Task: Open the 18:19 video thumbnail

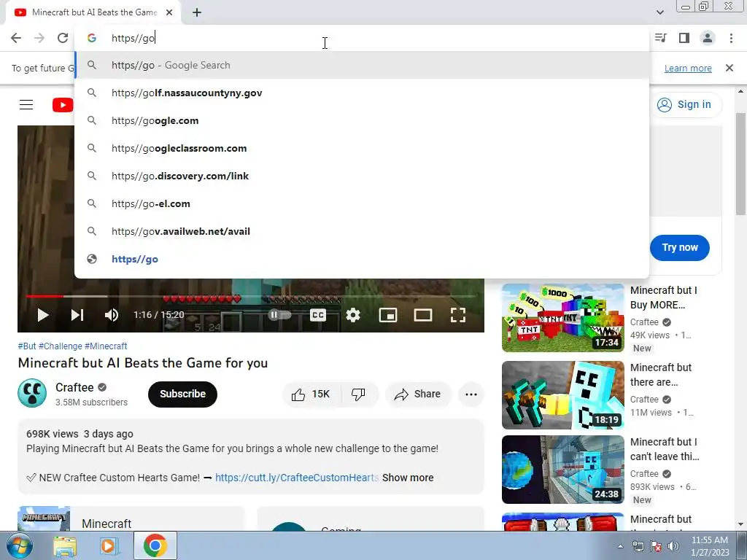Action: [562, 395]
